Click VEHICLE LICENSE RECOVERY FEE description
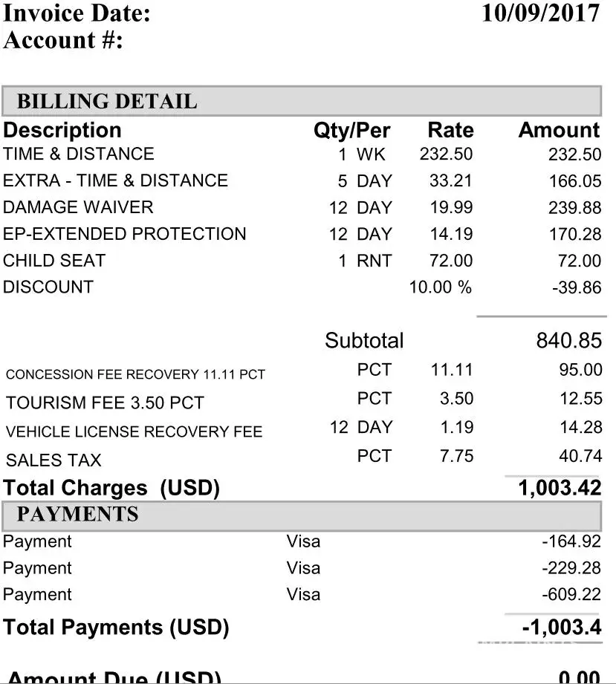 click(x=134, y=431)
